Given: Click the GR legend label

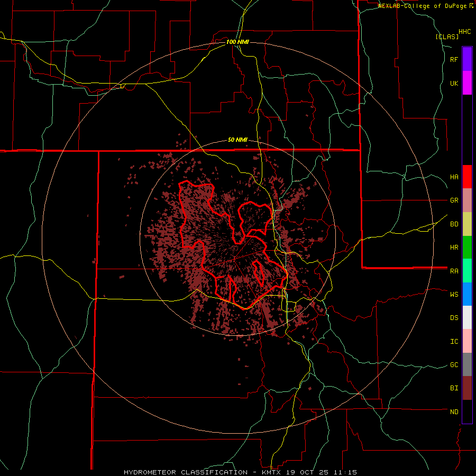Looking at the screenshot, I should click(x=454, y=200).
